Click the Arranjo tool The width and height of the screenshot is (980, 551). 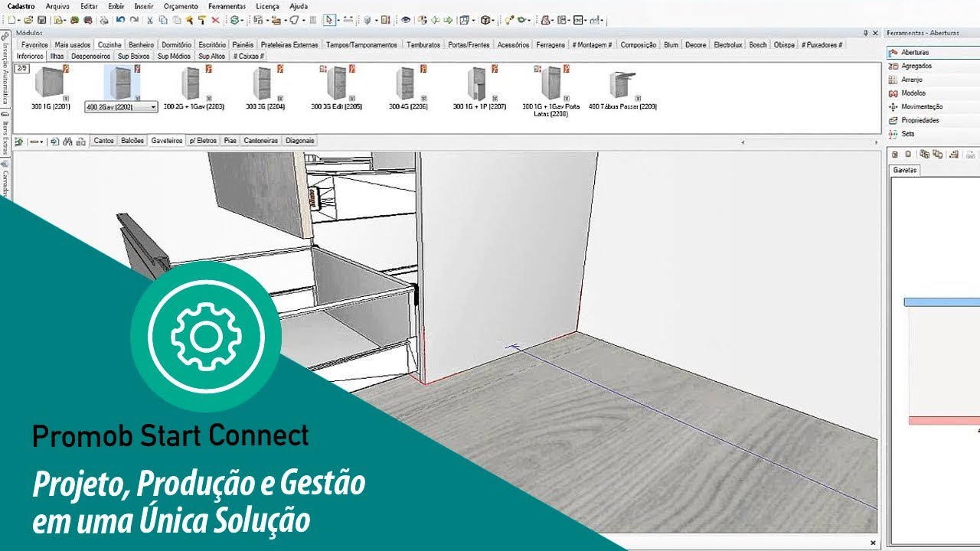click(x=933, y=80)
